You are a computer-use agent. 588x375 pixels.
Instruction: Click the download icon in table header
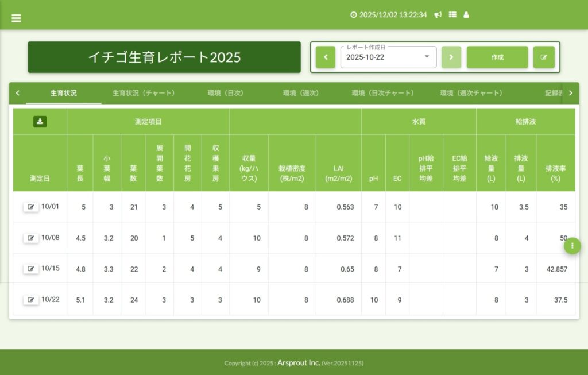pos(40,121)
